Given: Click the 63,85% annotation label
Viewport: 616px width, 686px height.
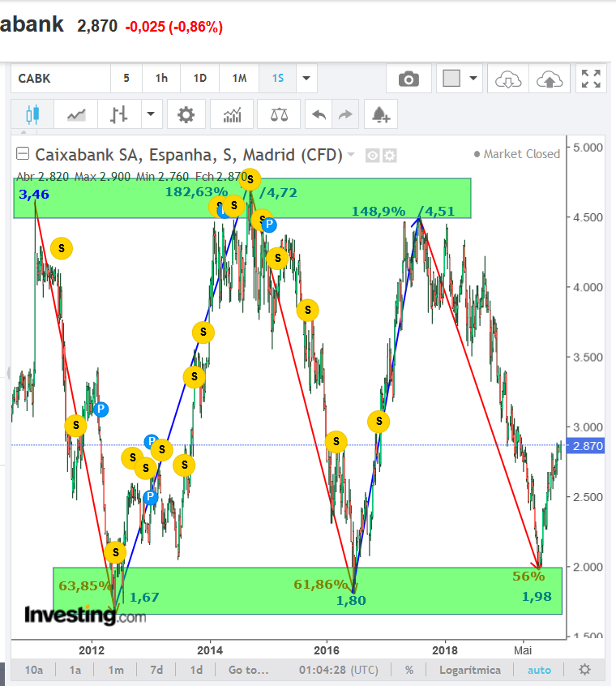Looking at the screenshot, I should click(x=86, y=585).
